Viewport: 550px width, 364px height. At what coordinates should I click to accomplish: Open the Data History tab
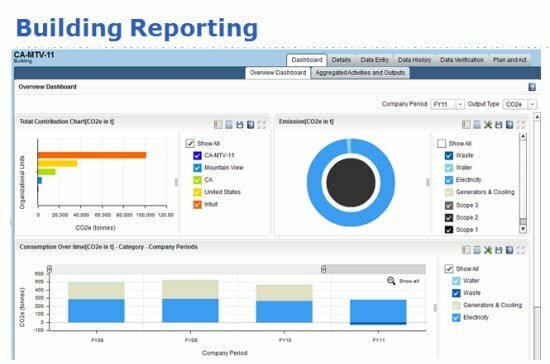415,60
